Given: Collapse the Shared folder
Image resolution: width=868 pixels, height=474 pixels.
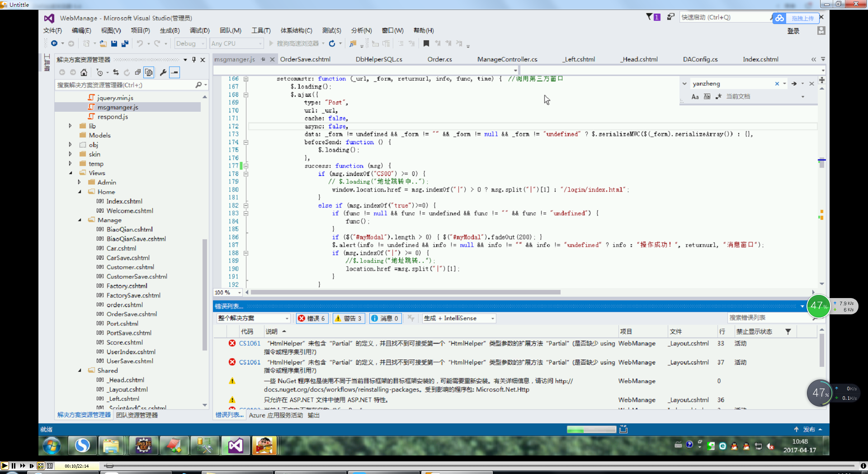Looking at the screenshot, I should click(x=80, y=370).
